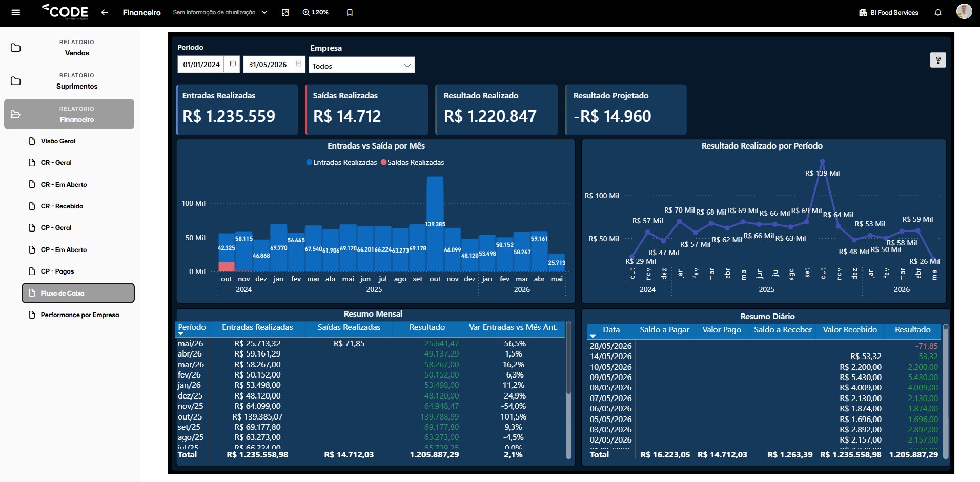
Task: Select the out/25 row in Resumo Mensal
Action: [x=371, y=417]
